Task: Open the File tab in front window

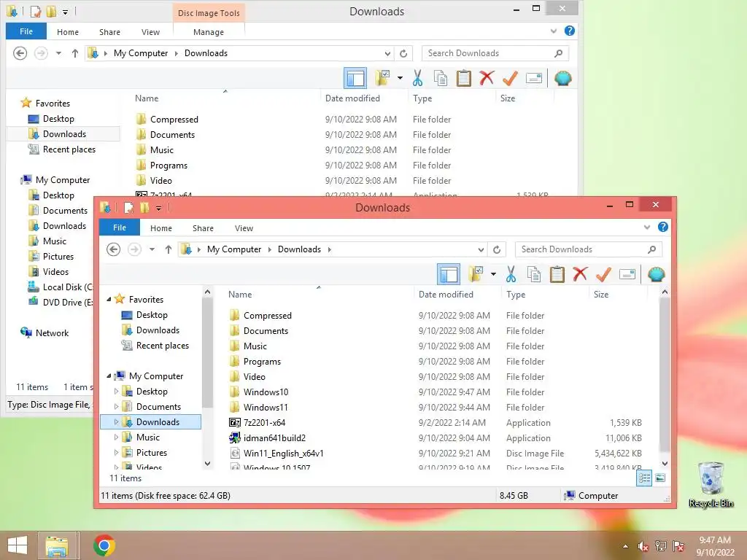Action: [x=120, y=227]
